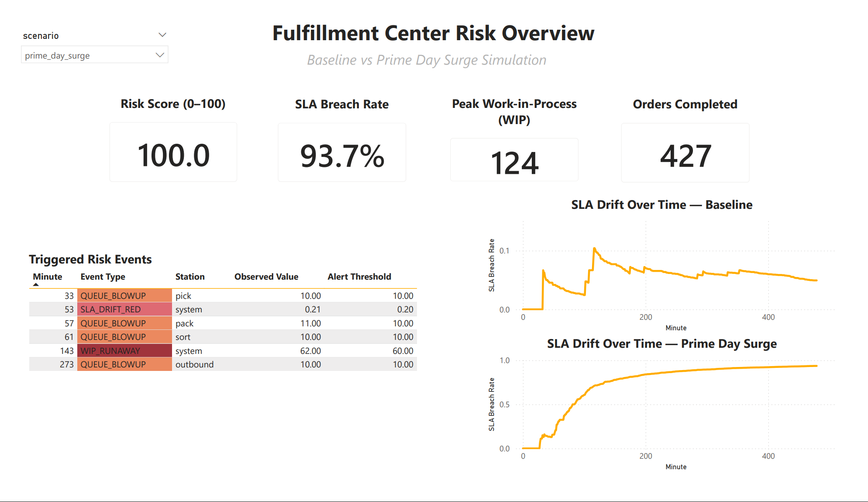Click the scenario selection box showing prime_day_surge
This screenshot has width=868, height=502.
87,55
